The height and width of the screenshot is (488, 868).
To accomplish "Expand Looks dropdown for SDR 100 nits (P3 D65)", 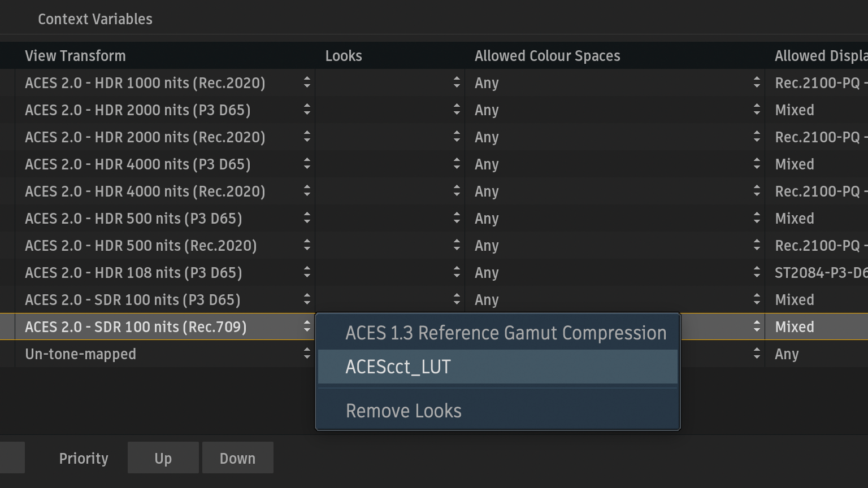I will click(x=457, y=300).
